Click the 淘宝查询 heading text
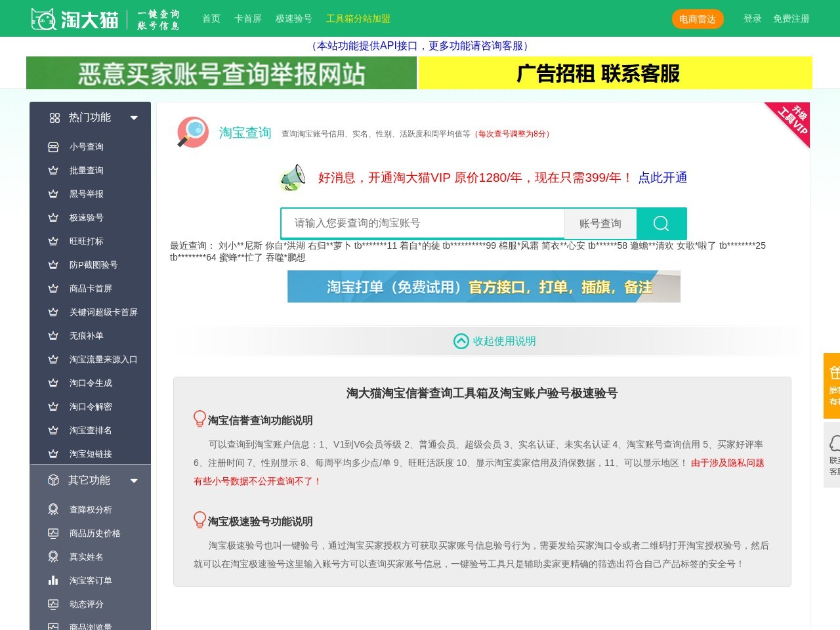The image size is (840, 630). point(245,133)
